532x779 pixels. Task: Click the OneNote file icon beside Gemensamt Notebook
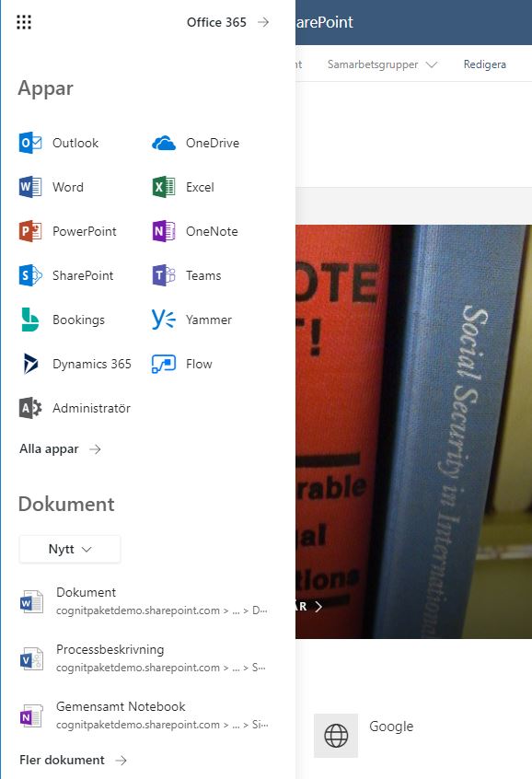click(x=30, y=715)
